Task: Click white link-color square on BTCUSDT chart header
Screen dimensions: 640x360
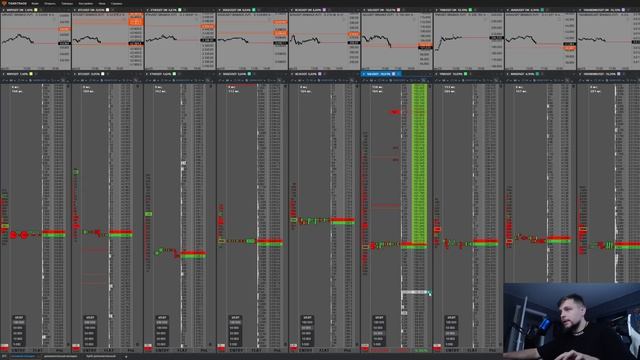Action: (x=107, y=10)
